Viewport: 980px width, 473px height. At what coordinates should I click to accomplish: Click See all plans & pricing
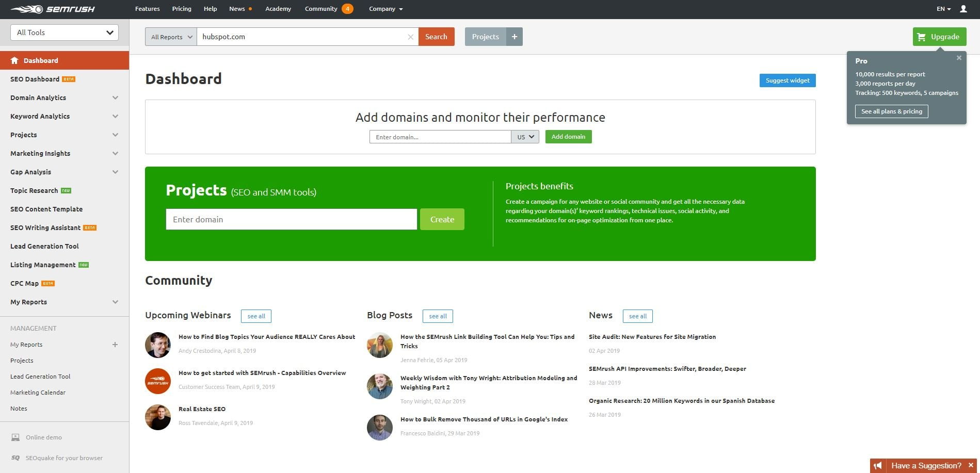pos(891,111)
